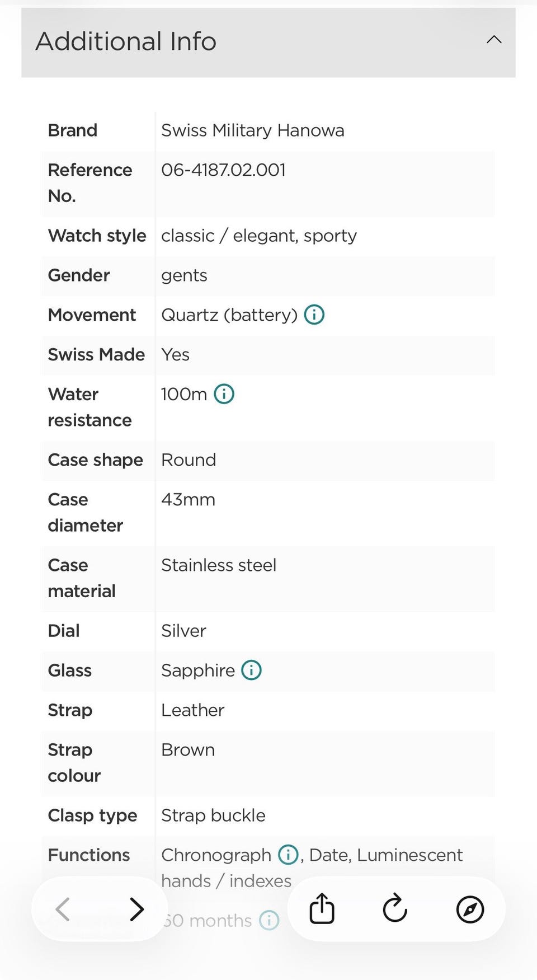Select the Swiss Military Hanowa brand value

[253, 130]
